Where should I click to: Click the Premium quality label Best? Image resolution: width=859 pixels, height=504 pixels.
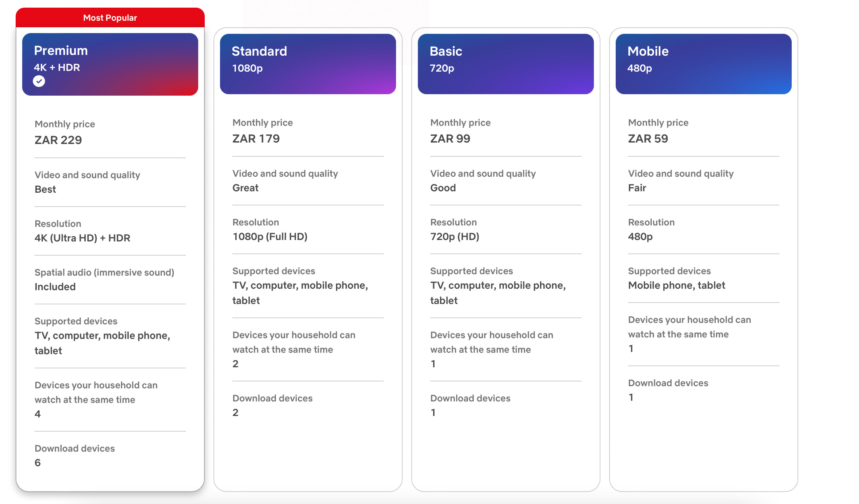coord(45,189)
